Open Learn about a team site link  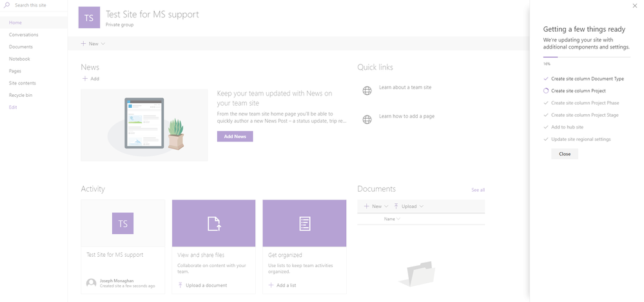(405, 87)
